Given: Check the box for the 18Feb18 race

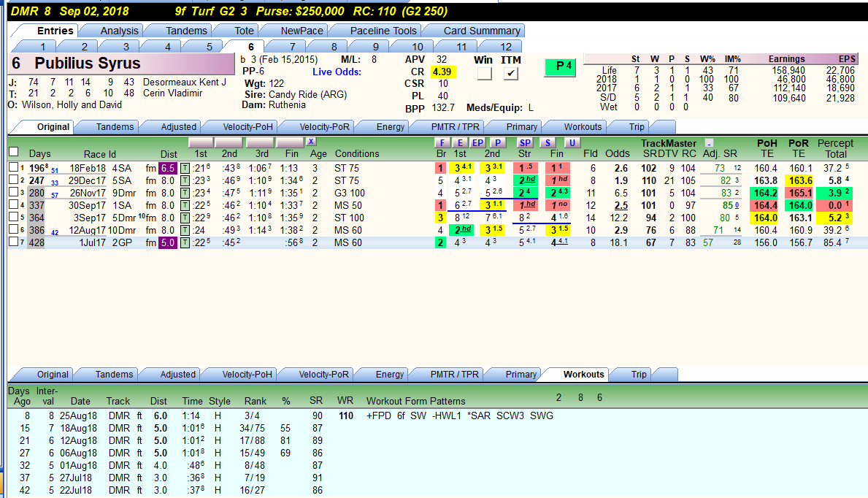Looking at the screenshot, I should click(x=14, y=167).
